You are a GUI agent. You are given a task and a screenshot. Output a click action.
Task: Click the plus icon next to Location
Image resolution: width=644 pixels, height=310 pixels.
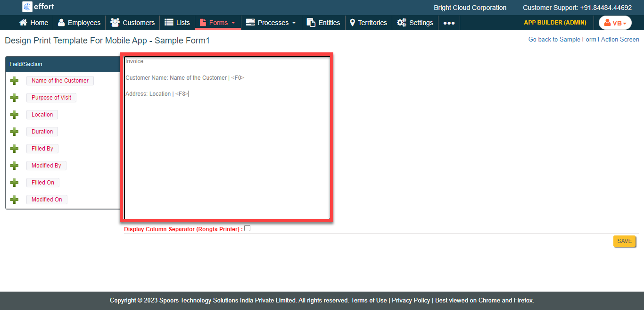coord(14,115)
